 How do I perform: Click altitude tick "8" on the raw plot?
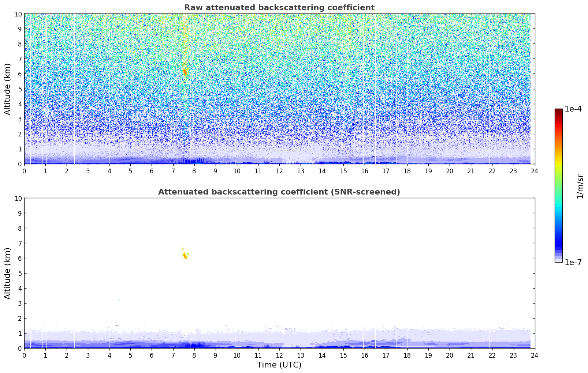[20, 44]
